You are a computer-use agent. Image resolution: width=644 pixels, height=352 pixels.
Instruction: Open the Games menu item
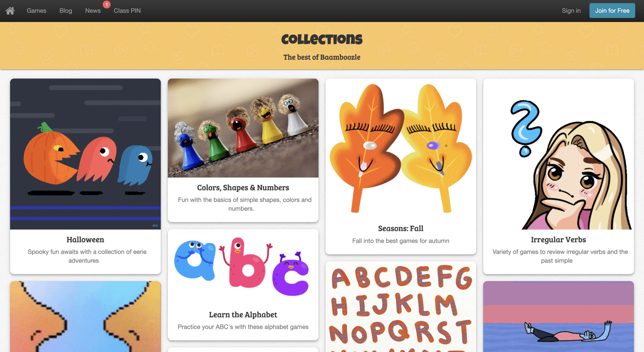point(37,11)
